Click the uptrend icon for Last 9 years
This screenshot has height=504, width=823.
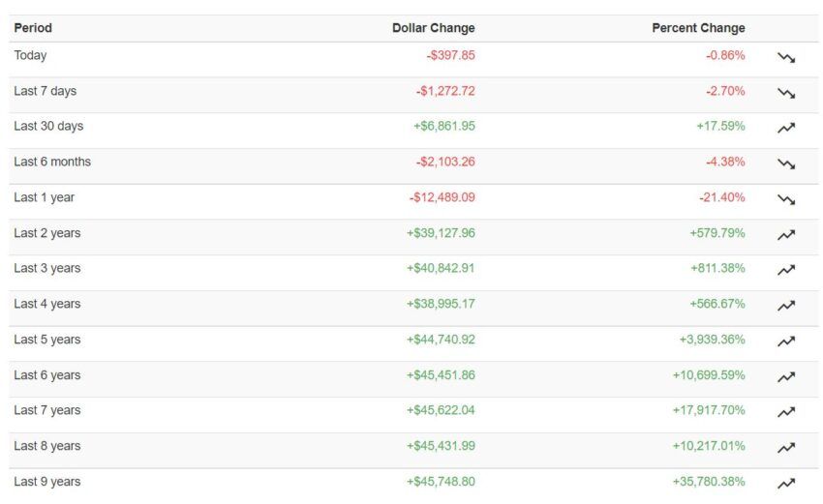tap(786, 484)
